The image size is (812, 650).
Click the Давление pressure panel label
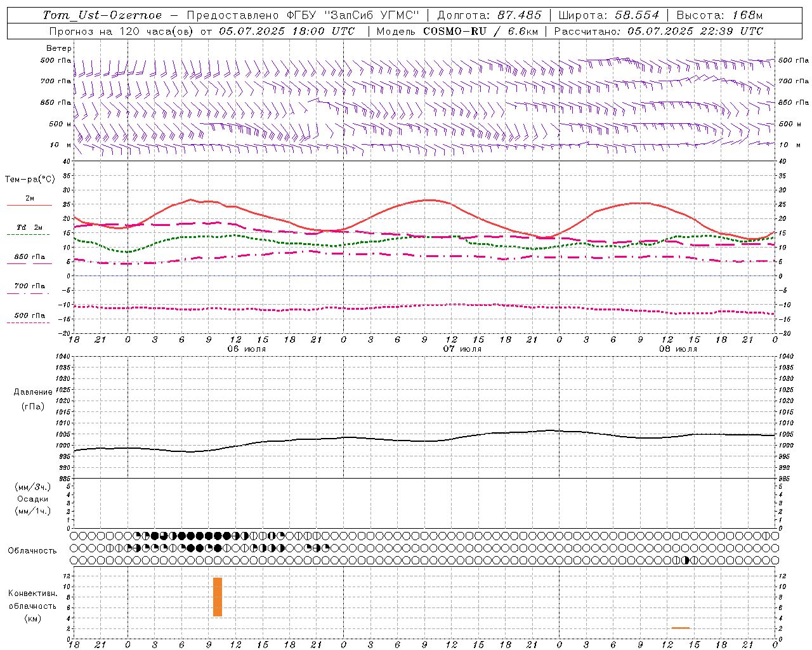(33, 392)
